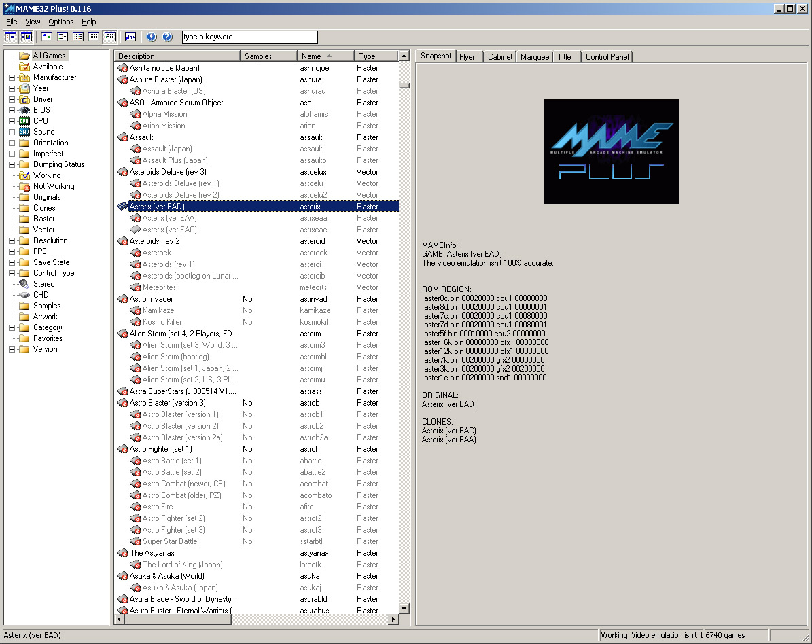Screen dimensions: 812x644
Task: Click the green CPU icon
Action: [24, 121]
